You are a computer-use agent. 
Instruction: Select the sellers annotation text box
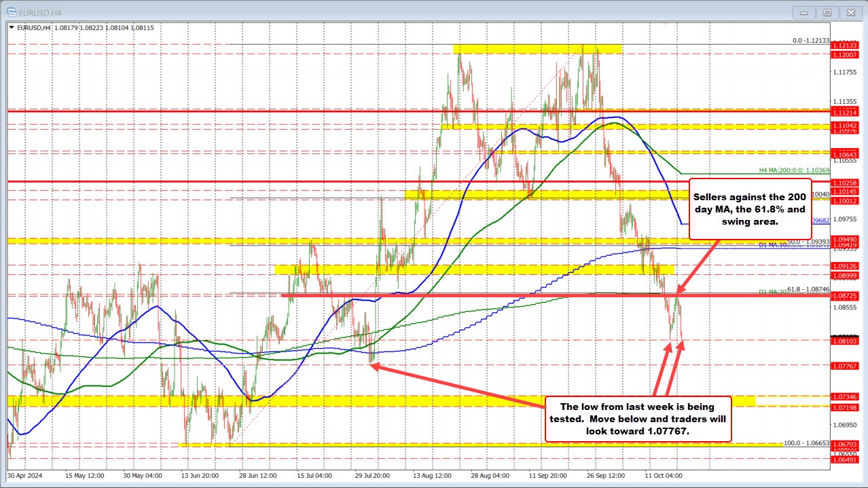coord(750,209)
